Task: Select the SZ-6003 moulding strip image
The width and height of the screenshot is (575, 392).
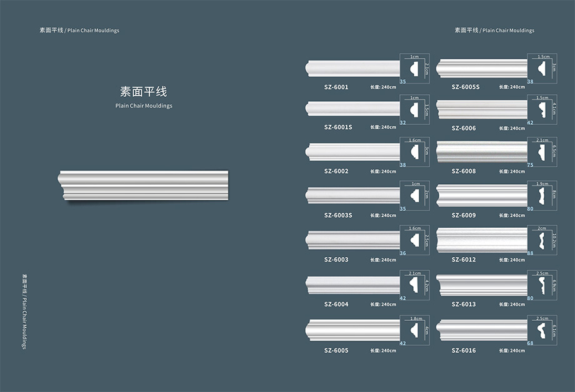Action: [352, 240]
